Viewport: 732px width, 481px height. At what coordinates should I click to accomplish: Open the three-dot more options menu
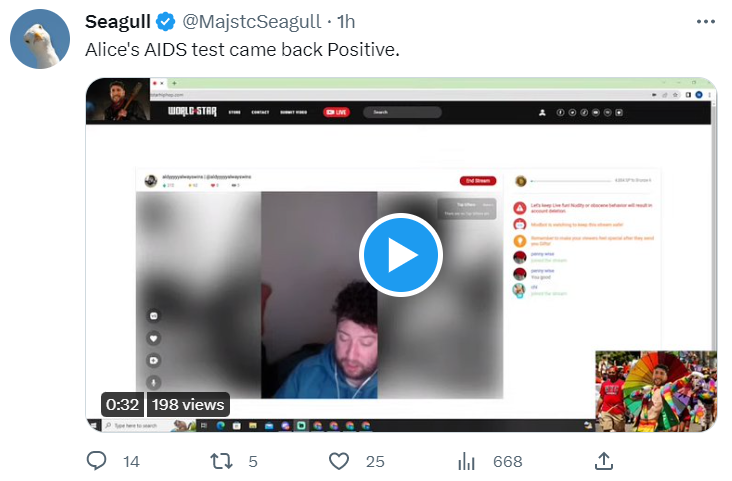[x=705, y=22]
